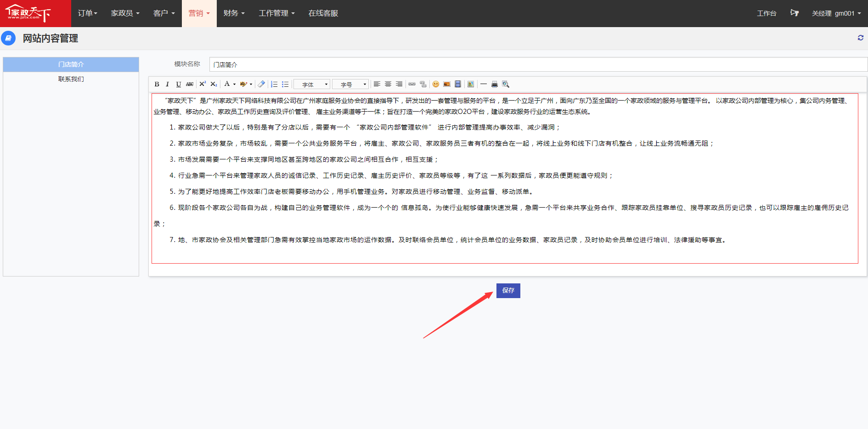This screenshot has width=868, height=429.
Task: Open highlight color dropdown arrow
Action: [x=251, y=84]
